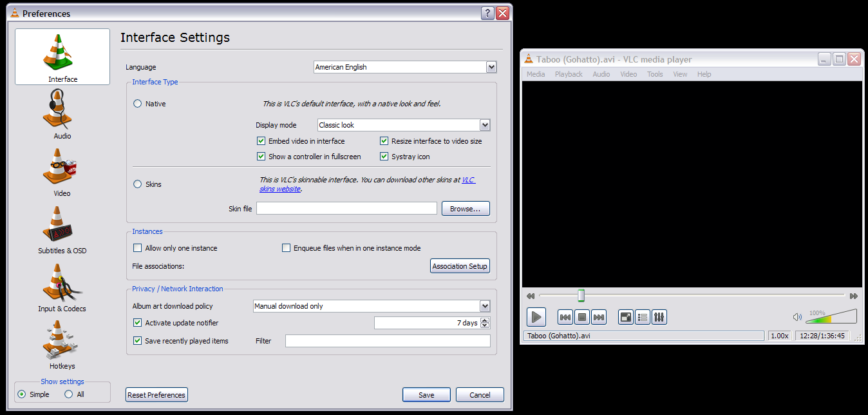Toggle Show a controller in fullscreen
The width and height of the screenshot is (868, 415).
tap(261, 157)
